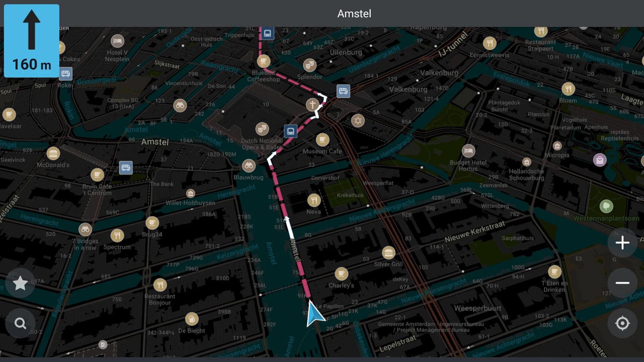Recenter map with the locate button
Image resolution: width=644 pixels, height=362 pixels.
(x=622, y=323)
